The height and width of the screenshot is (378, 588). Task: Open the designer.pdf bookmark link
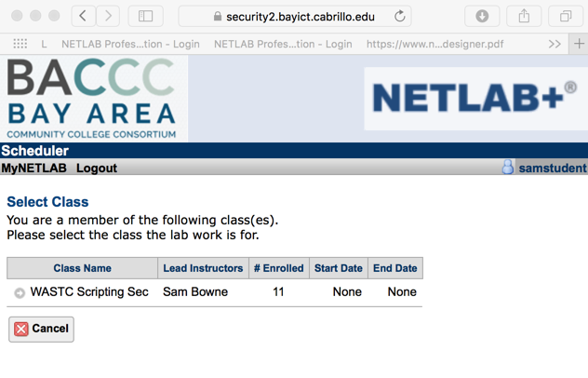point(434,44)
